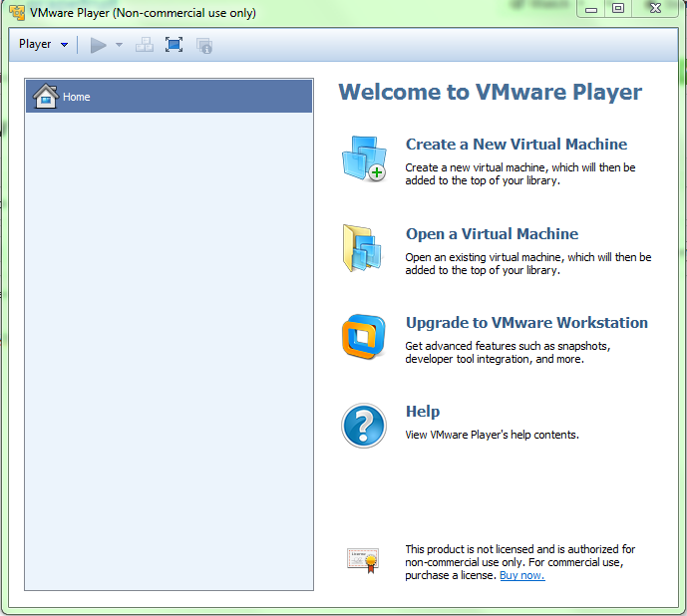Click the green Power On play button
687x616 pixels.
[x=98, y=45]
